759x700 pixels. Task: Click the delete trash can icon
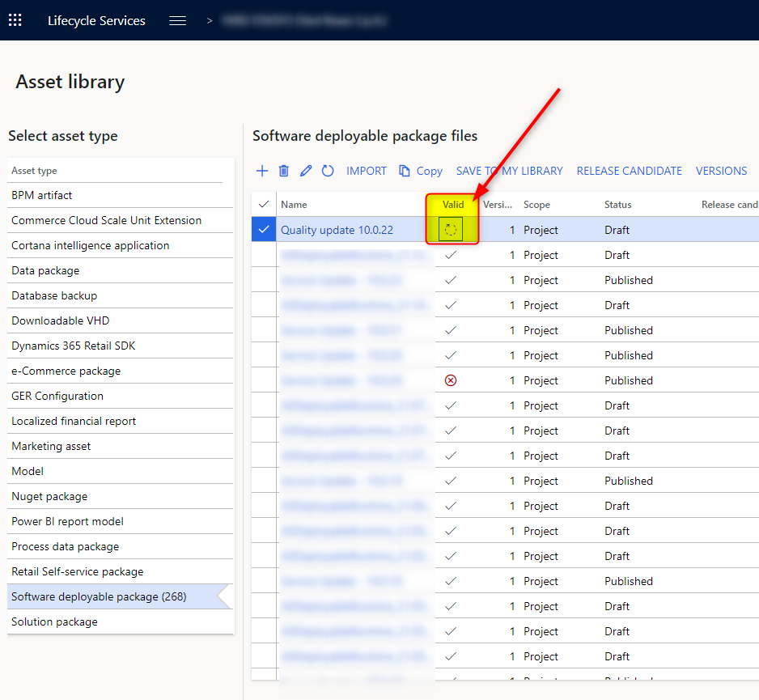pyautogui.click(x=284, y=171)
